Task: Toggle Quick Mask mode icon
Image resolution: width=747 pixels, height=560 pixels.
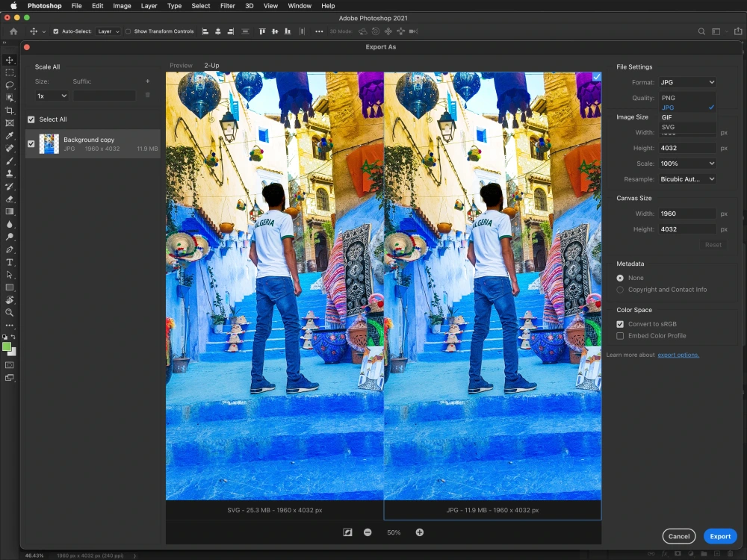Action: coord(10,365)
